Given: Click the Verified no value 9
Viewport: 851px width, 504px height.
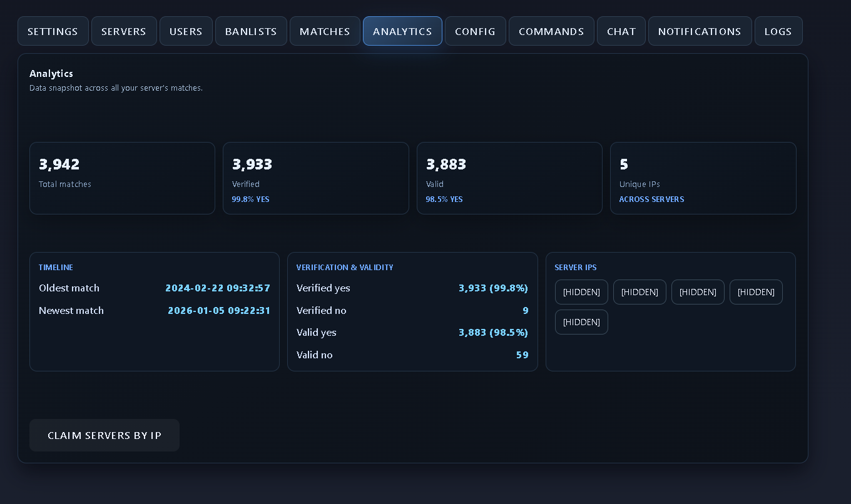Looking at the screenshot, I should (x=526, y=311).
